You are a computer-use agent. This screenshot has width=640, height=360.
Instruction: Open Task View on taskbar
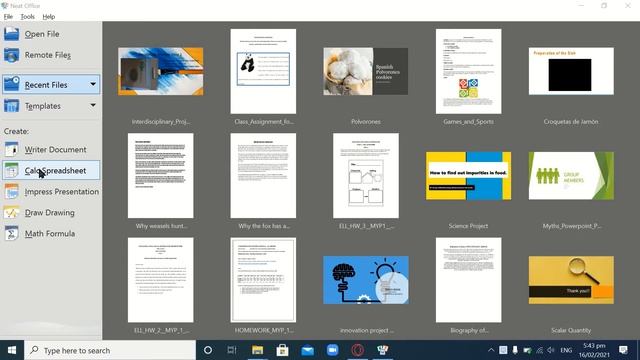click(x=232, y=350)
